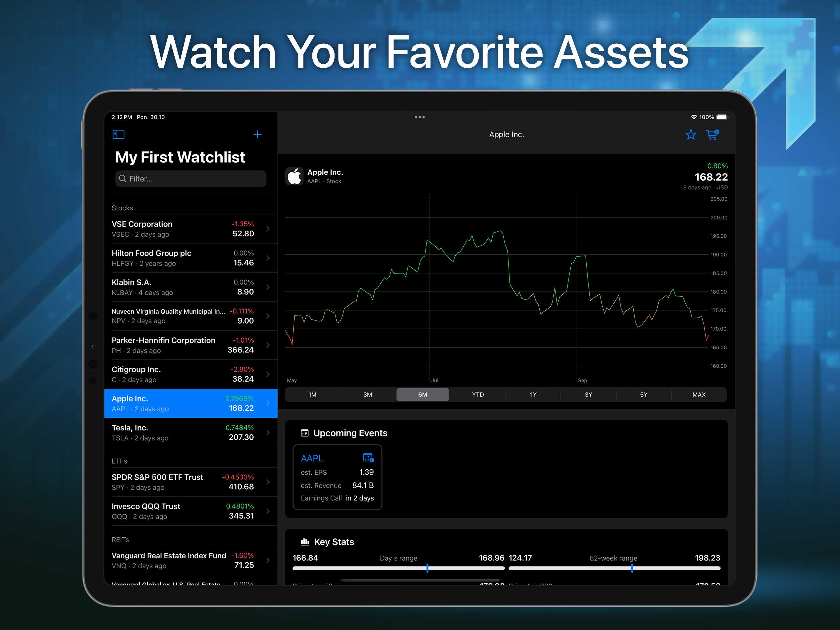This screenshot has width=840, height=630.
Task: Open the shopping cart add icon
Action: point(713,134)
